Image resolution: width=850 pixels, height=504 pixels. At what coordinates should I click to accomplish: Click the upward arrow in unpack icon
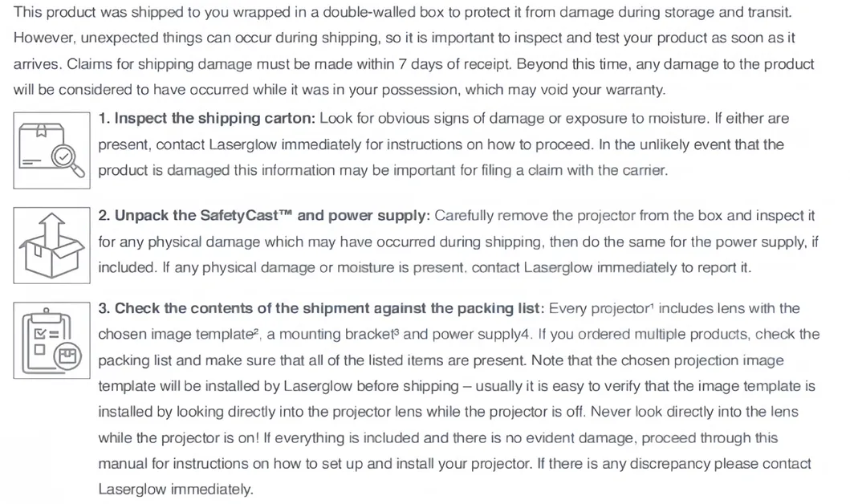(x=51, y=230)
